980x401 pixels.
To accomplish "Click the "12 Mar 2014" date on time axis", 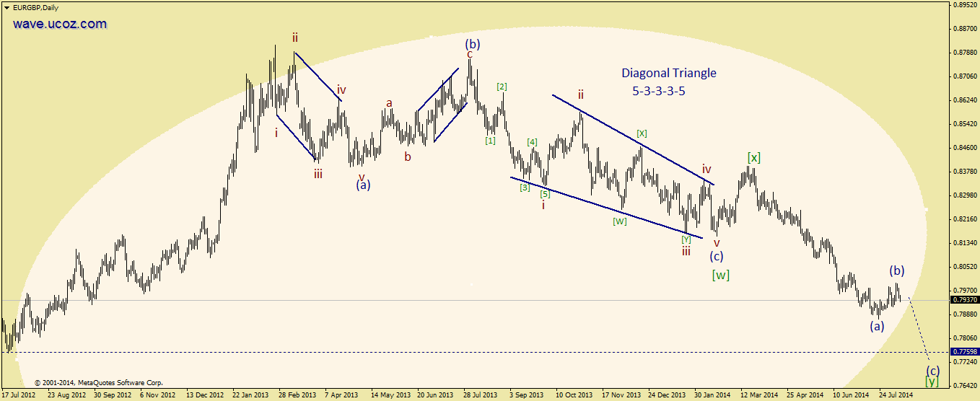I will click(x=760, y=395).
